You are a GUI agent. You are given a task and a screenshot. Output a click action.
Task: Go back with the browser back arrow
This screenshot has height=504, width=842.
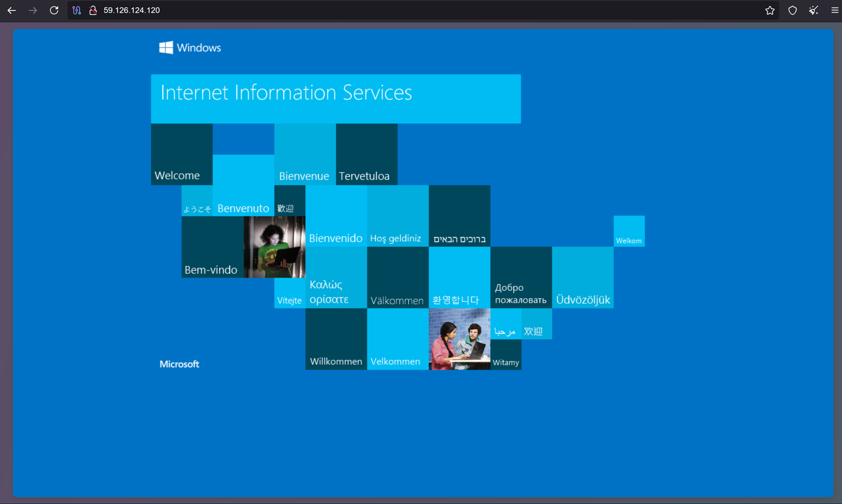click(x=12, y=11)
